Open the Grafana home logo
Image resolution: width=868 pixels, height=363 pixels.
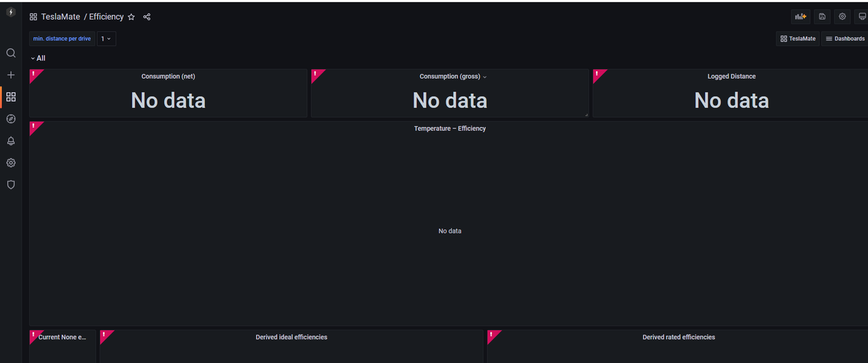click(x=10, y=13)
